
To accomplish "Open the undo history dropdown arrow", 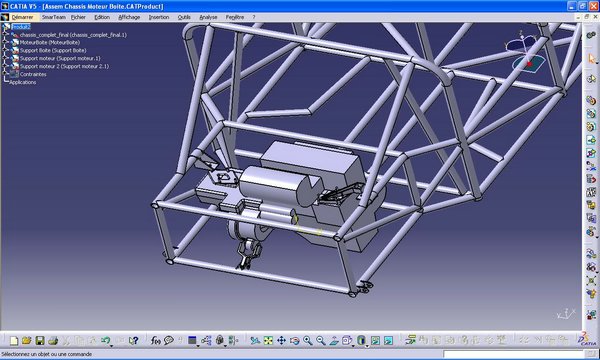I will click(x=111, y=345).
